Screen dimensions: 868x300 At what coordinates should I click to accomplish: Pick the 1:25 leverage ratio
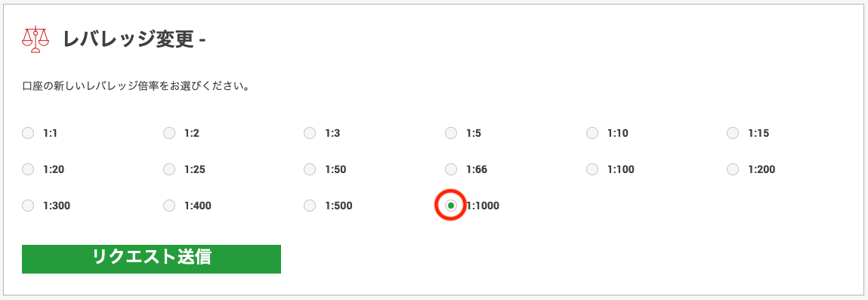(168, 169)
